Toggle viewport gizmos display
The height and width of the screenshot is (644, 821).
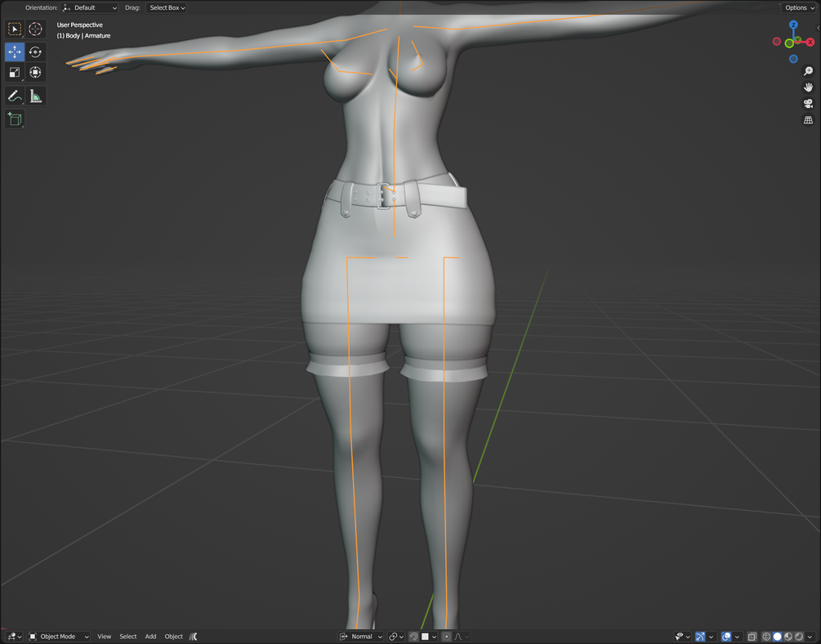point(700,637)
